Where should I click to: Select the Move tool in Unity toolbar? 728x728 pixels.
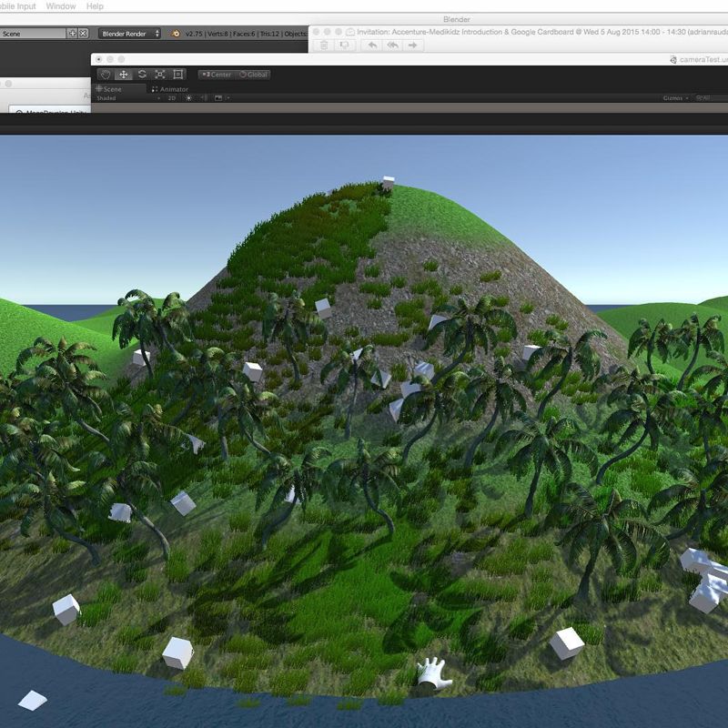coord(123,75)
